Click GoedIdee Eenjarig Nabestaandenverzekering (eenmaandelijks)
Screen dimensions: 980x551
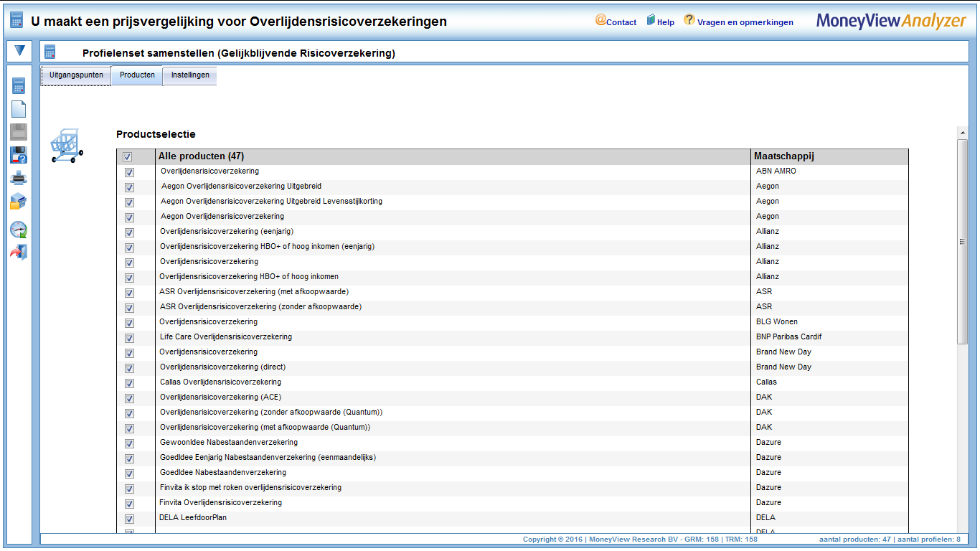tap(268, 457)
